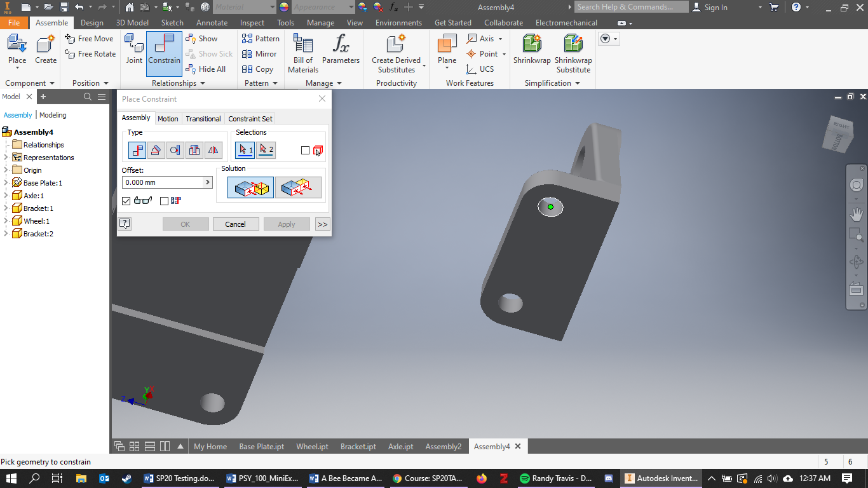The width and height of the screenshot is (868, 488).
Task: Expand the Axle:1 node
Action: (6, 196)
